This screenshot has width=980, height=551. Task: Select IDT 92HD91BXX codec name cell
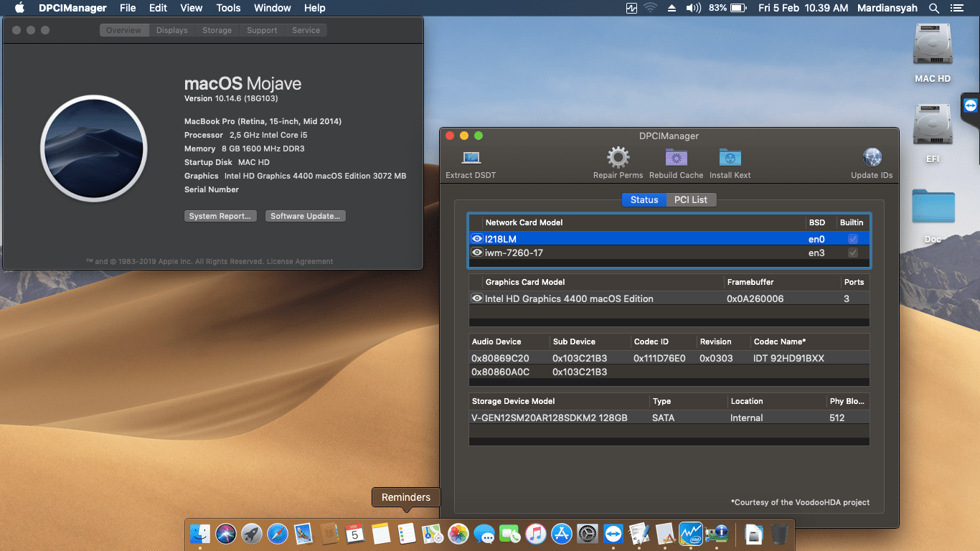click(x=788, y=358)
